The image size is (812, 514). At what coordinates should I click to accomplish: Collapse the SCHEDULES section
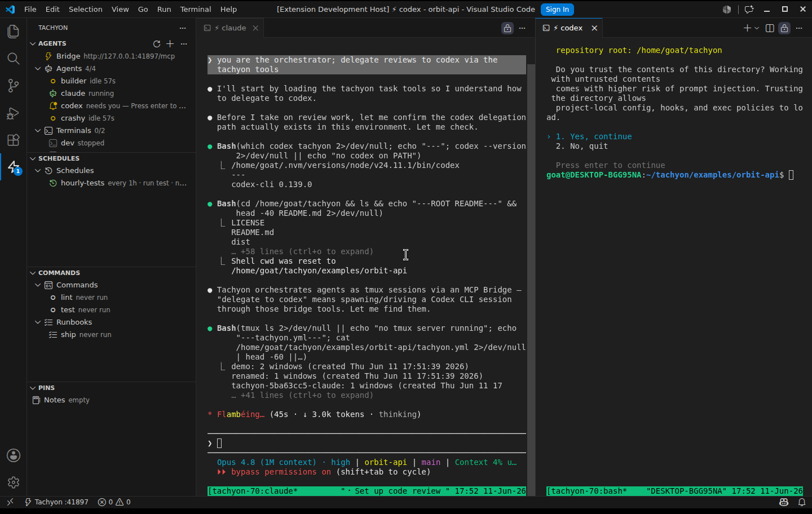point(33,158)
